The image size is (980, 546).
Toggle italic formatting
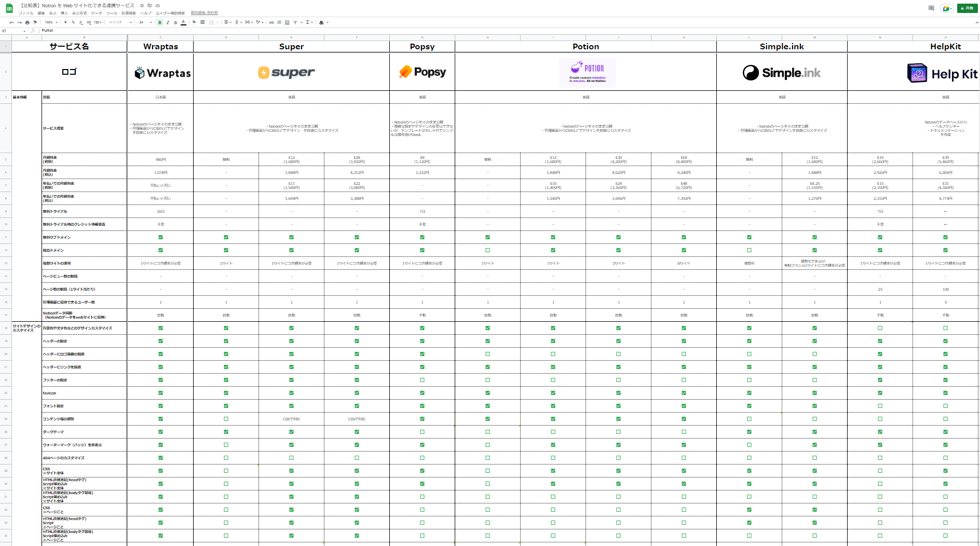(x=168, y=22)
